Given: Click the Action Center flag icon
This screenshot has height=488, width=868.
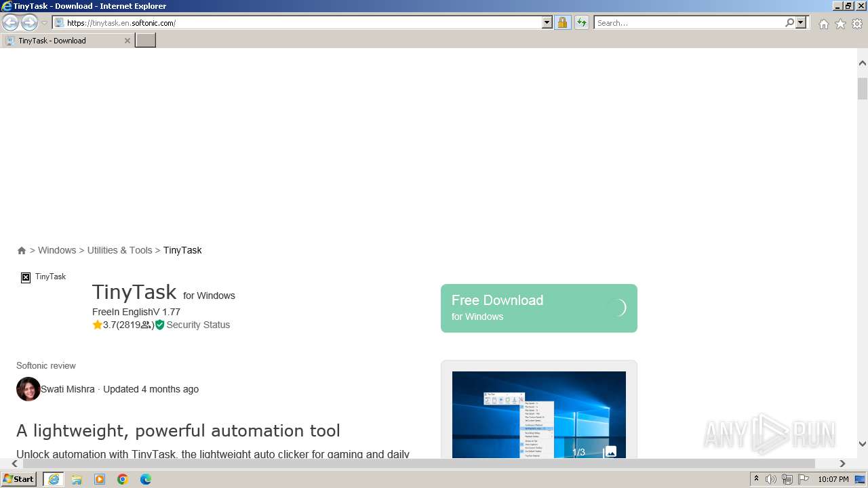Looking at the screenshot, I should point(803,479).
